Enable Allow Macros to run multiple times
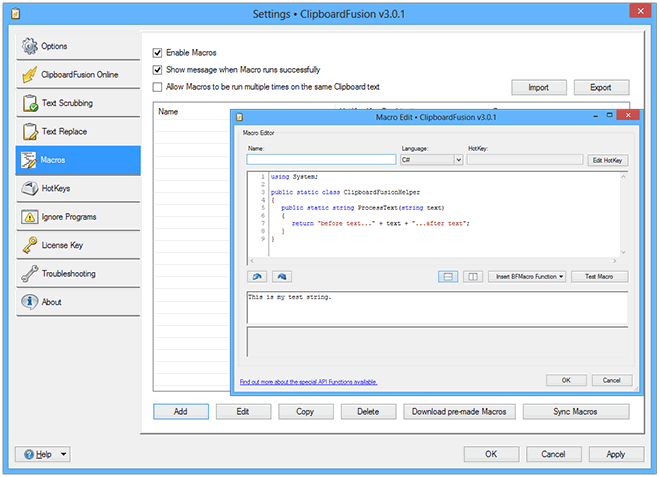The height and width of the screenshot is (477, 660). (158, 87)
